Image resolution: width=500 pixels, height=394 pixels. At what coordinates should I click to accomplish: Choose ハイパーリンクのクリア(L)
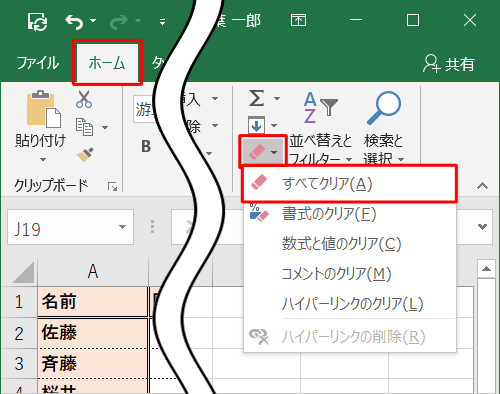tap(350, 304)
